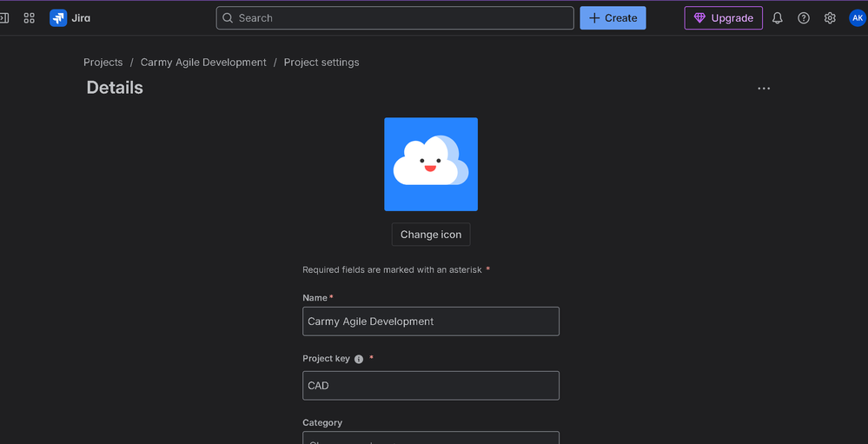The width and height of the screenshot is (868, 444).
Task: Click the Project key field
Action: (x=431, y=385)
